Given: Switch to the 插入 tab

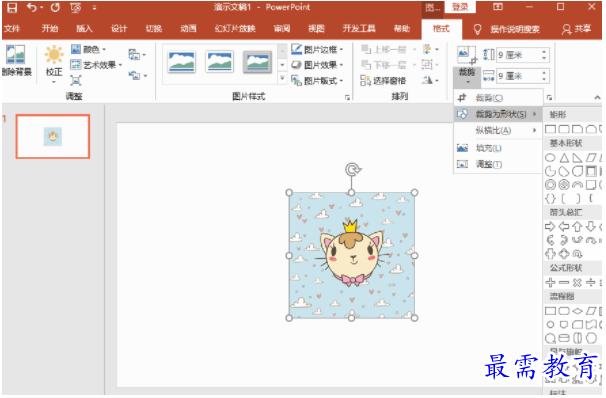Looking at the screenshot, I should [84, 29].
